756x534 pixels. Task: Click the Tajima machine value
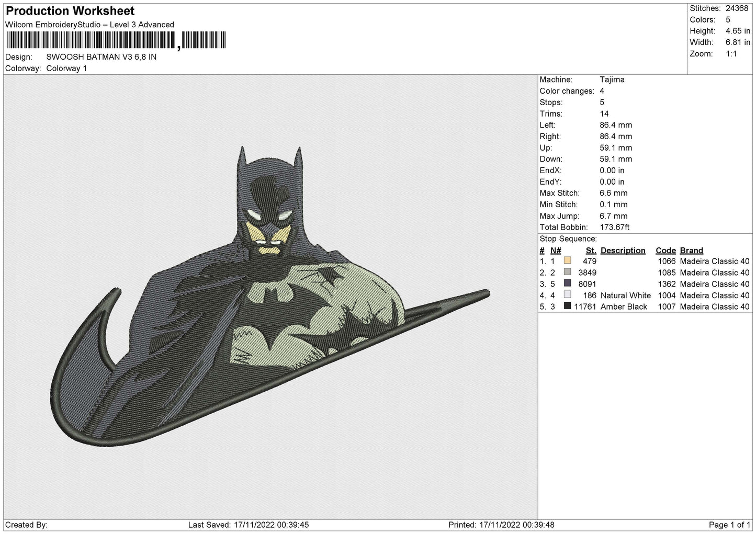612,80
